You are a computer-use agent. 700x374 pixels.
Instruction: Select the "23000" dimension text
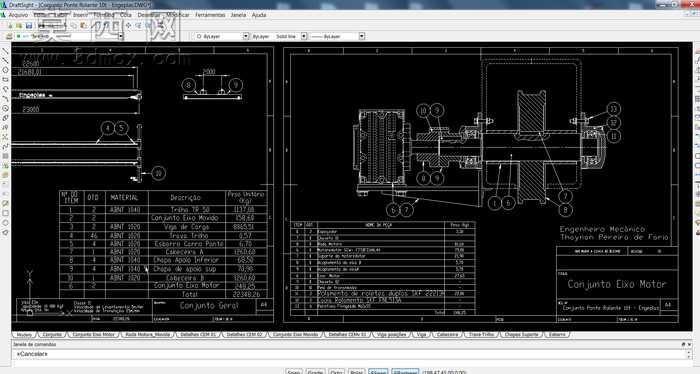[x=30, y=109]
